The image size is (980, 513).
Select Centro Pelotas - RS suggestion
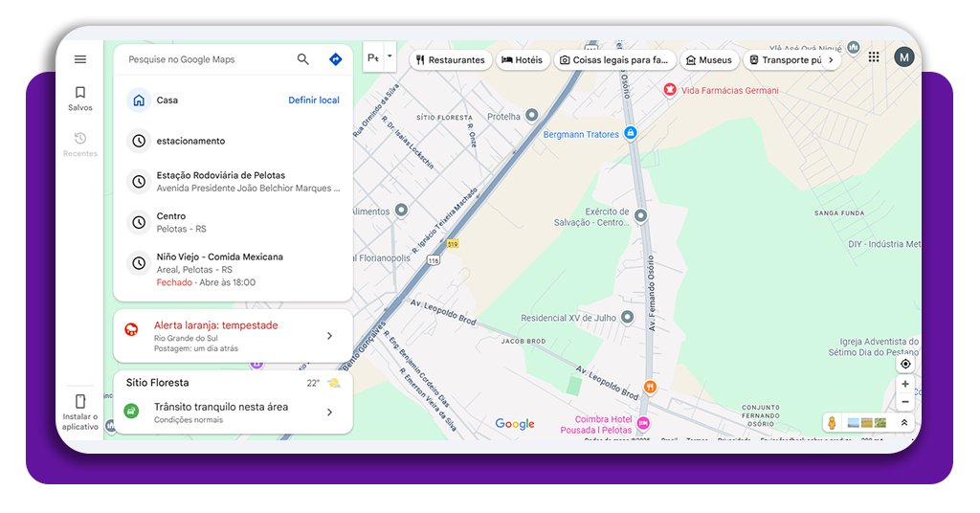pos(234,222)
